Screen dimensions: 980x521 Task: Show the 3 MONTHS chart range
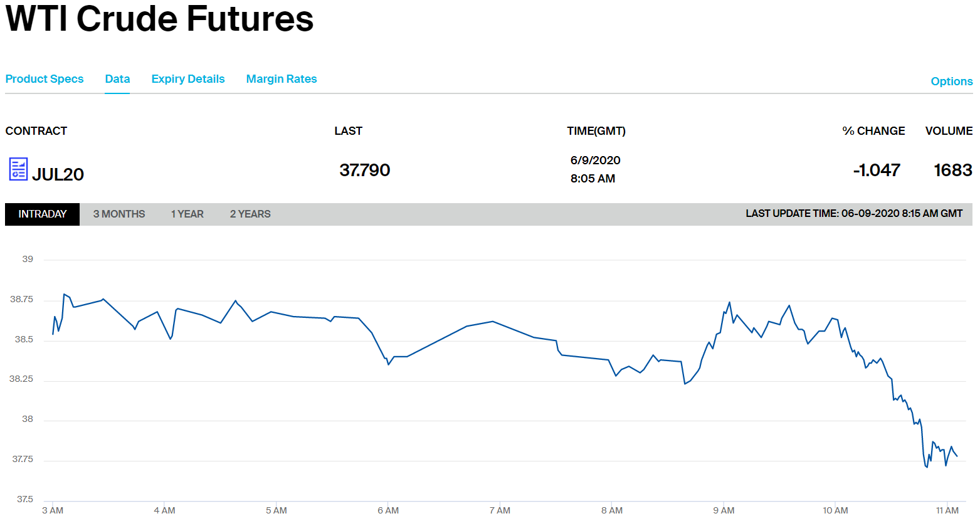(119, 214)
